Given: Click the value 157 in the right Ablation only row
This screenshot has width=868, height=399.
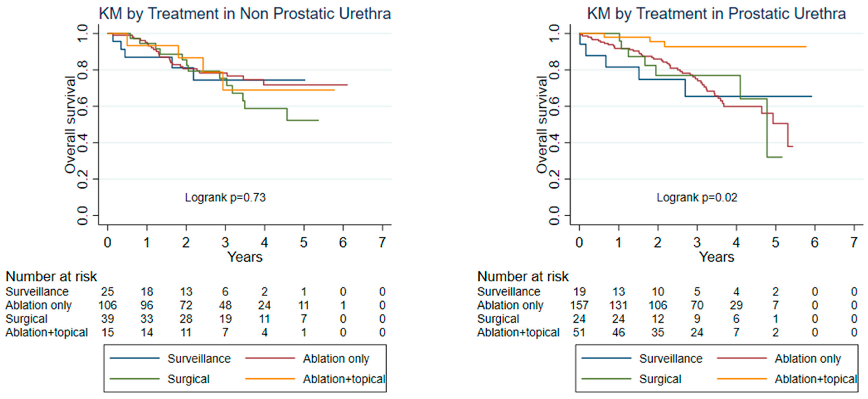Looking at the screenshot, I should click(x=579, y=305).
